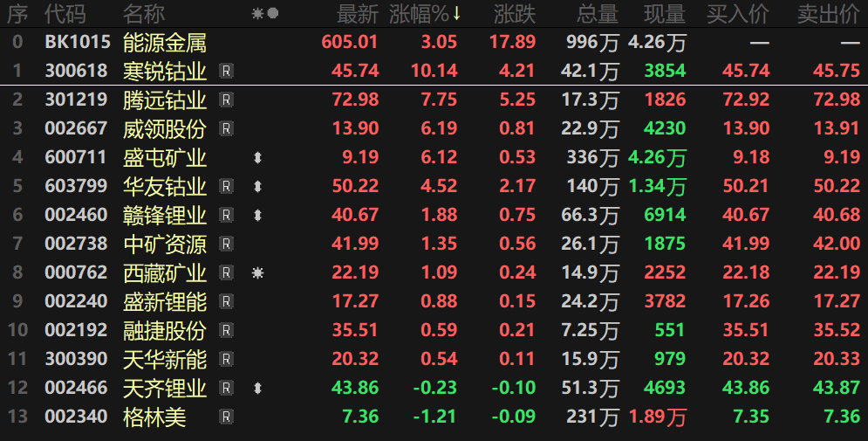Click the up-down arrow icon for 盛屯矿业

257,158
